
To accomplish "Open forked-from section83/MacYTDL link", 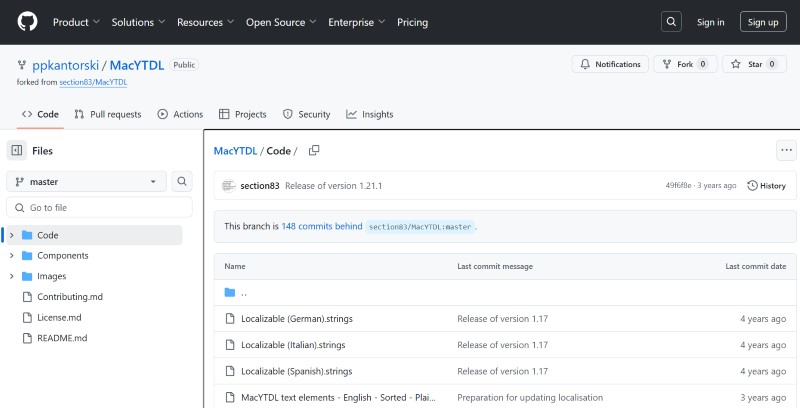I will [x=93, y=82].
